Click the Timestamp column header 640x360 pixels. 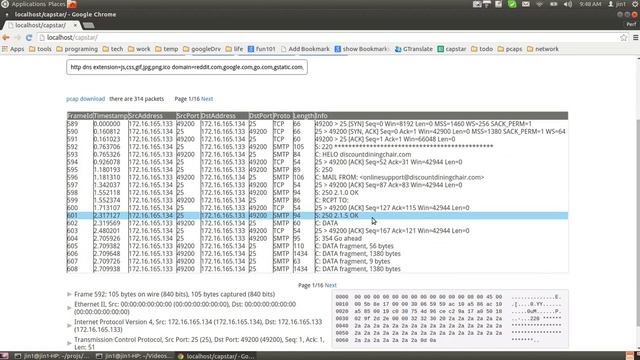point(111,116)
